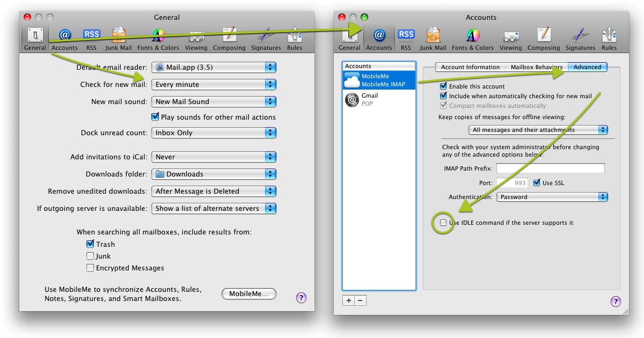Open Viewing pane in Accounts window

510,39
